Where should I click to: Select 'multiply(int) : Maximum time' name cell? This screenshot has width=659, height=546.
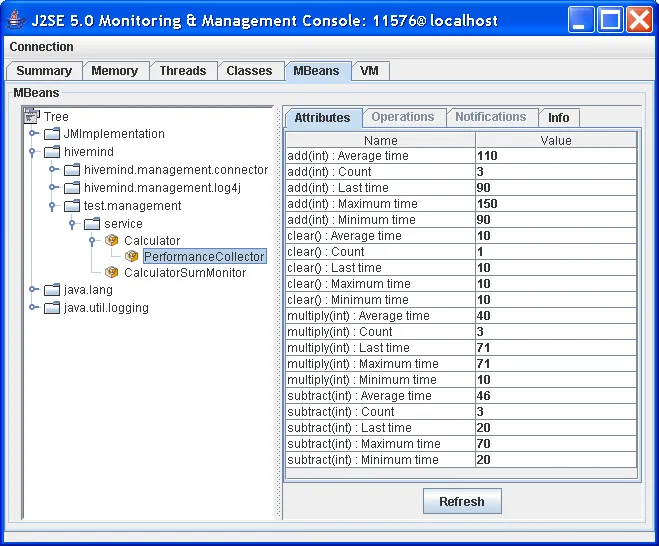(x=381, y=364)
